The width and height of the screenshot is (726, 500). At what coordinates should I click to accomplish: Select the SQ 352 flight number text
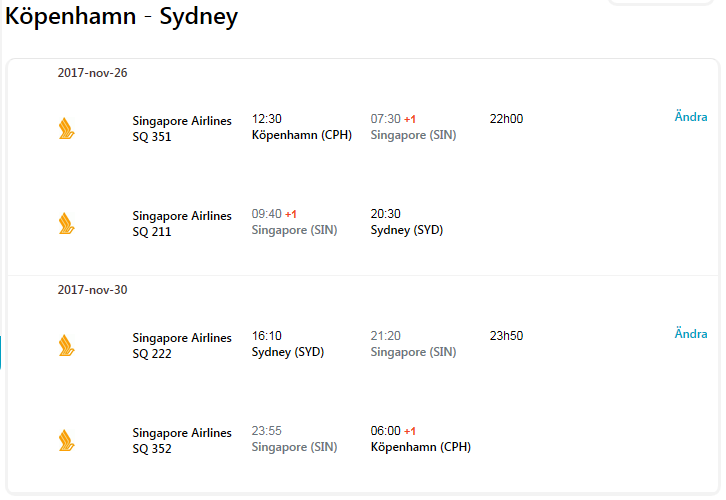point(152,449)
